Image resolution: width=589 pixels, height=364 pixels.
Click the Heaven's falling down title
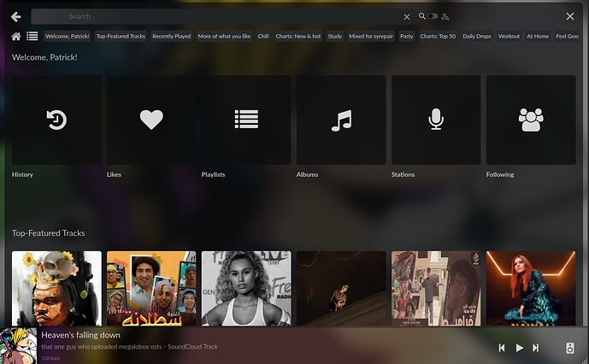[x=80, y=335]
